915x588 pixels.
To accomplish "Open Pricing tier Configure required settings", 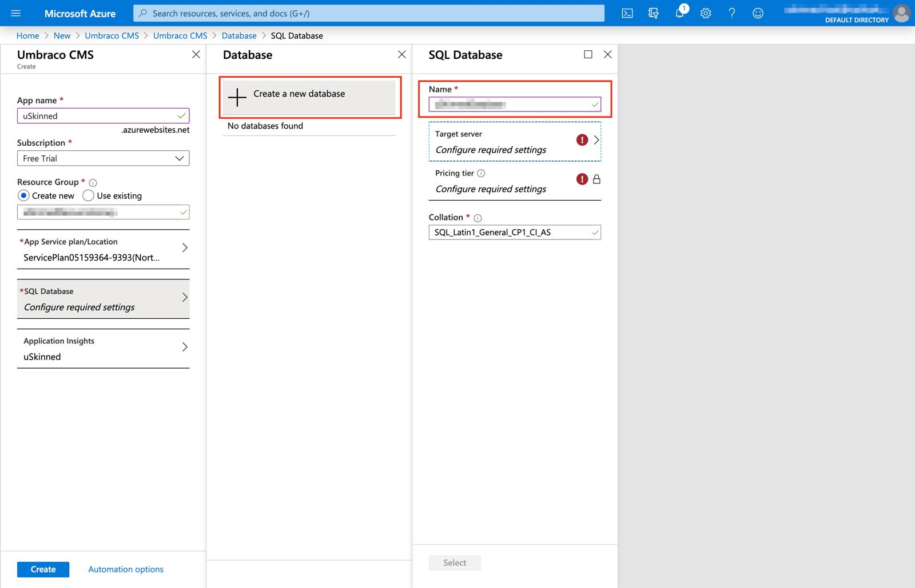I will pyautogui.click(x=515, y=181).
